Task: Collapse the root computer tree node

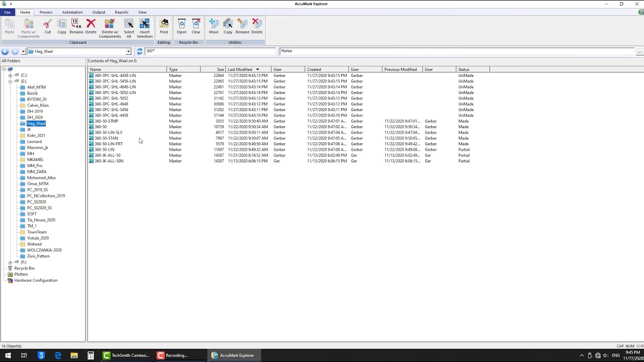Action: (x=4, y=69)
